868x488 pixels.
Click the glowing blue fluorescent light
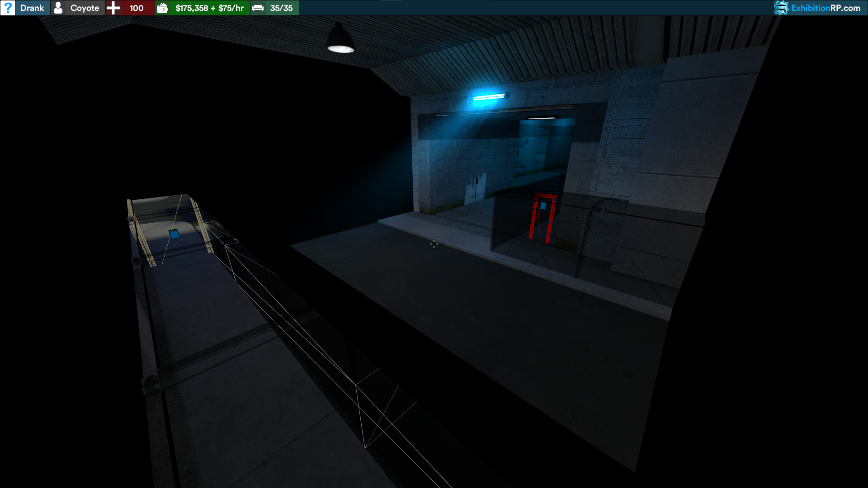pos(490,96)
